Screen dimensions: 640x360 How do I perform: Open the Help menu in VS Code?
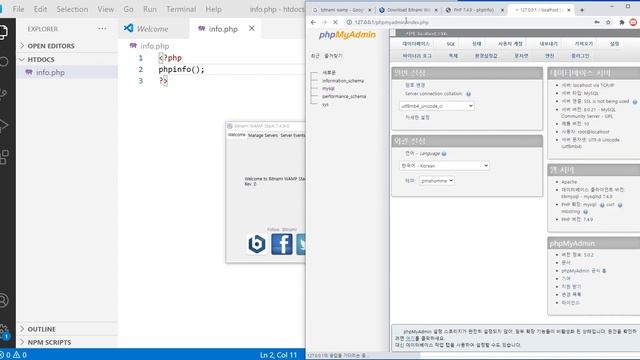213,9
